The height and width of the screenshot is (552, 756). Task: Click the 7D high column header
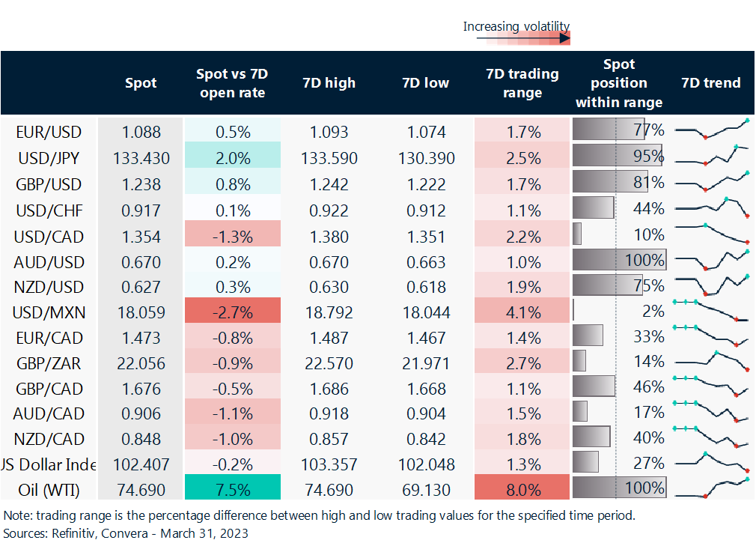(x=329, y=83)
